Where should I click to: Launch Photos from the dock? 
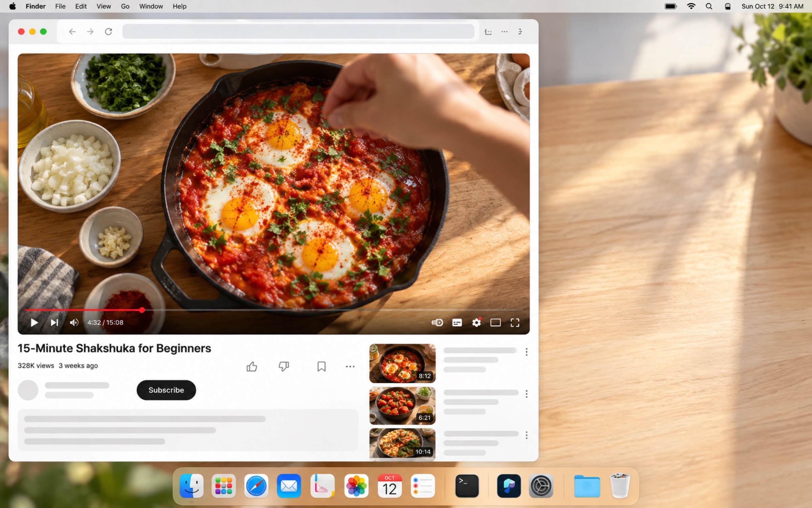point(356,486)
